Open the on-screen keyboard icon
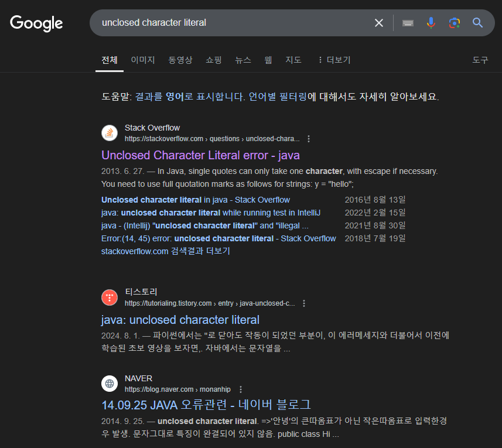 (x=408, y=23)
